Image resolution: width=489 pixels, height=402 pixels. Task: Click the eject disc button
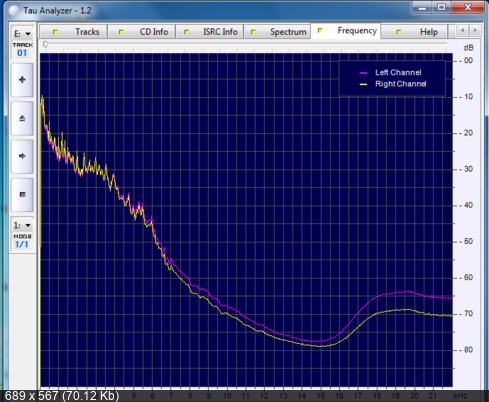[x=22, y=118]
